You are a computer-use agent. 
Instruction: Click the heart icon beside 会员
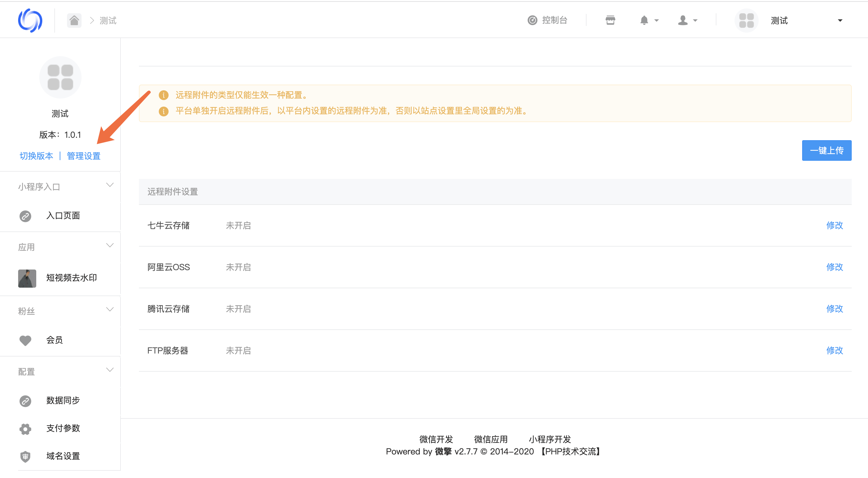(x=25, y=341)
